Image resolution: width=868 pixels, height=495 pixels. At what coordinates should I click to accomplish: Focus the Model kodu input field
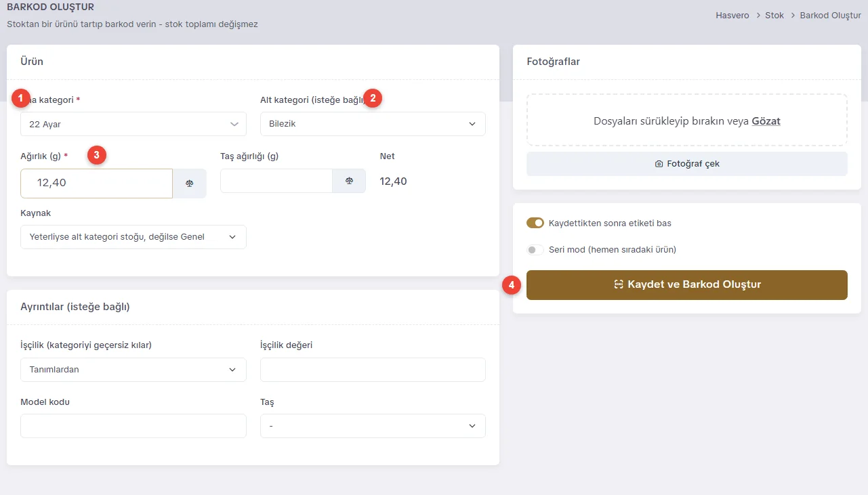coord(133,426)
